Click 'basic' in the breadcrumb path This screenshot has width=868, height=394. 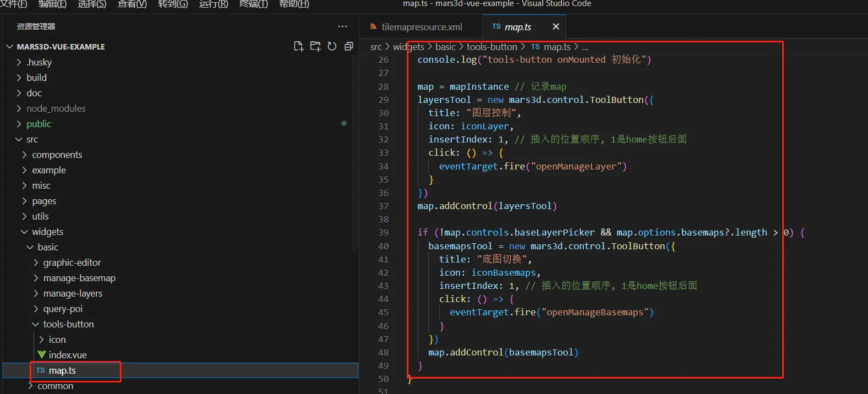coord(446,47)
